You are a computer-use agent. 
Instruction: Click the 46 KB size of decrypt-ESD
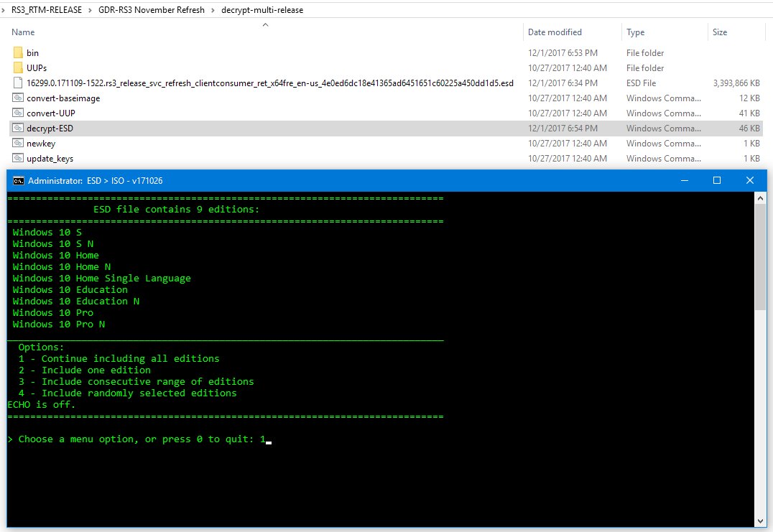[x=749, y=129]
